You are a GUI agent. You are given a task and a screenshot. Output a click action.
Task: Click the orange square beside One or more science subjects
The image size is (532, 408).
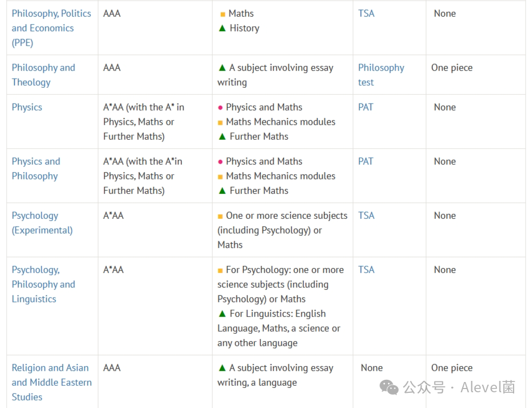[220, 216]
